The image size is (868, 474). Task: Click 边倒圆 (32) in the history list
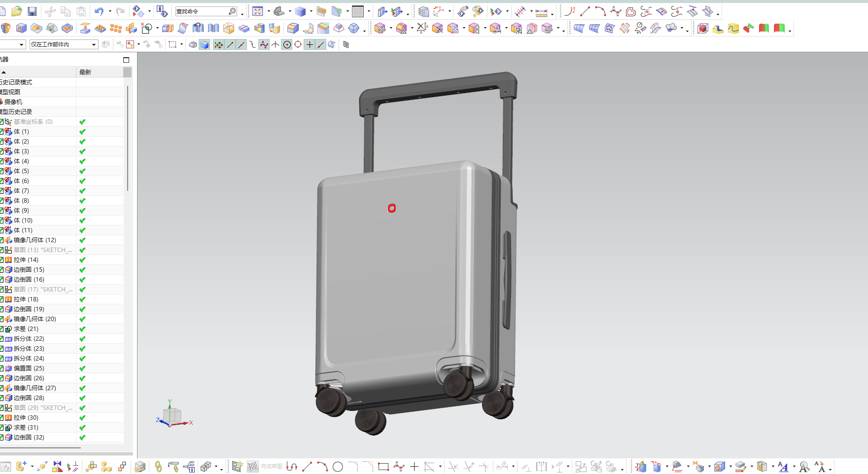pyautogui.click(x=29, y=438)
